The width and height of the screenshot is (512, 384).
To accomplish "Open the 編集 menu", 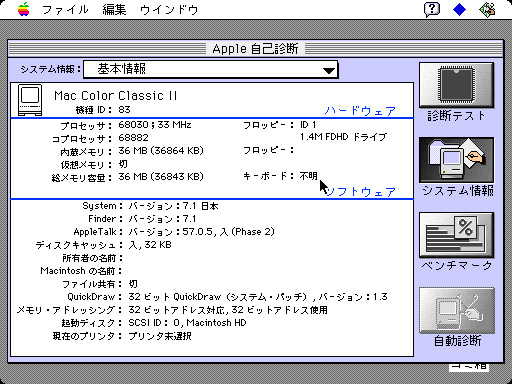I will pos(114,9).
